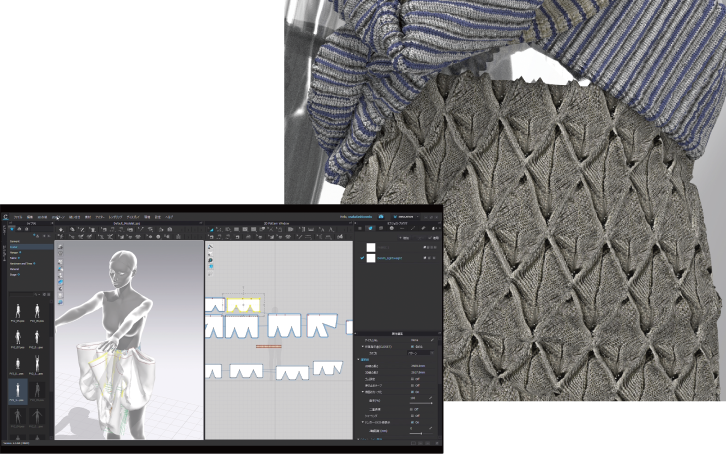
Task: Select the Edit Pattern tool in 2D toolbar
Action: pyautogui.click(x=213, y=229)
